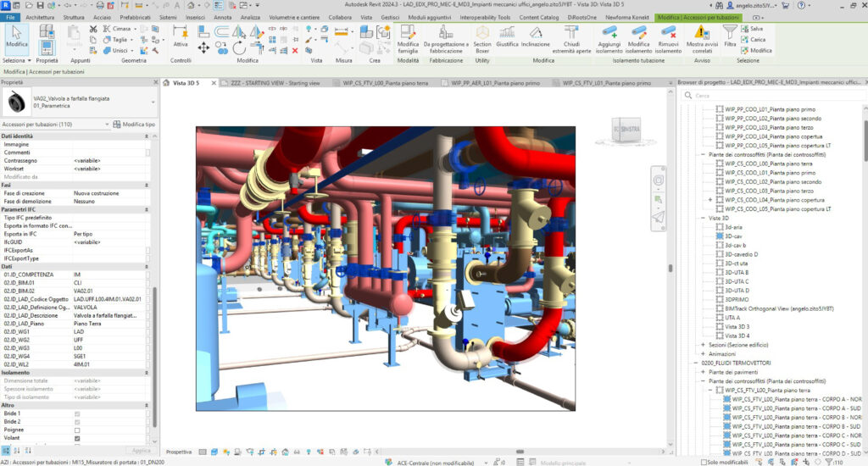Toggle Solo modificabili checkbox in status bar
This screenshot has height=466, width=868.
(704, 463)
